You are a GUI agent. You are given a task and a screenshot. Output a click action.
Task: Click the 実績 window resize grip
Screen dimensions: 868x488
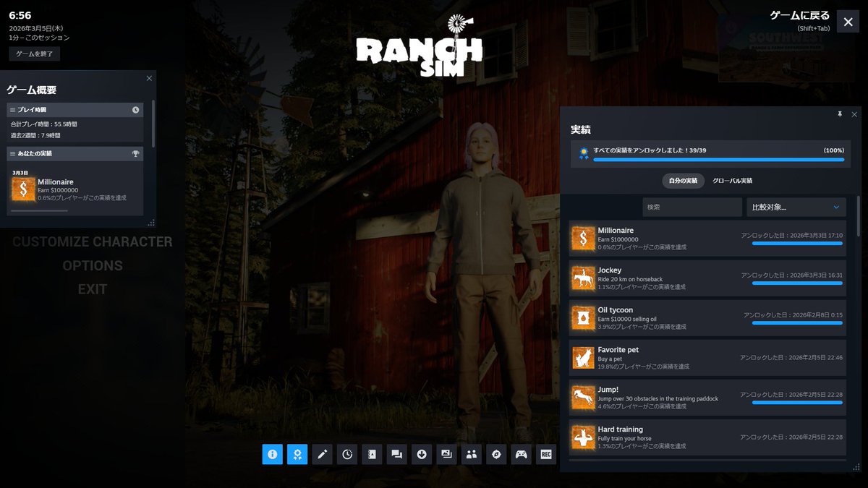[856, 467]
